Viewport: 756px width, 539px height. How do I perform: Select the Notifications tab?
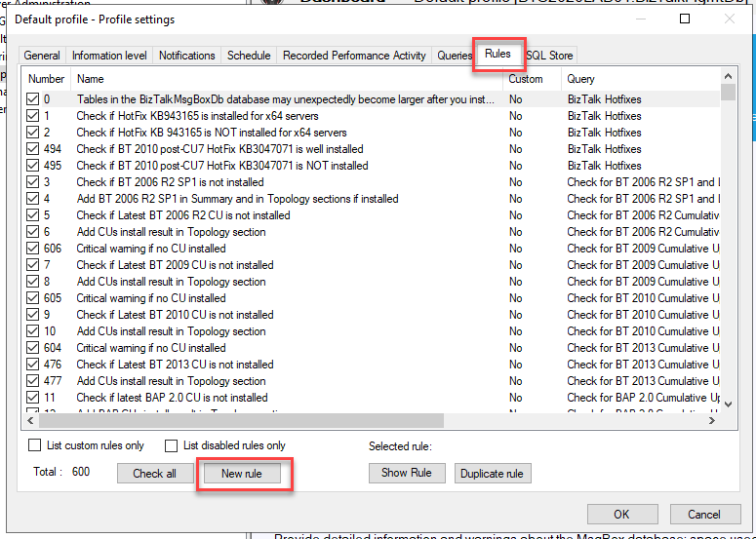pyautogui.click(x=186, y=56)
